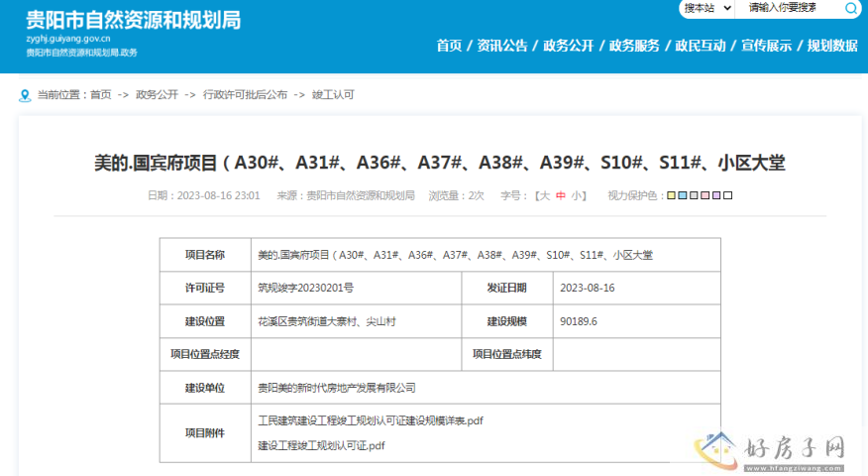The height and width of the screenshot is (476, 868).
Task: Set font size to 小
Action: [x=577, y=195]
